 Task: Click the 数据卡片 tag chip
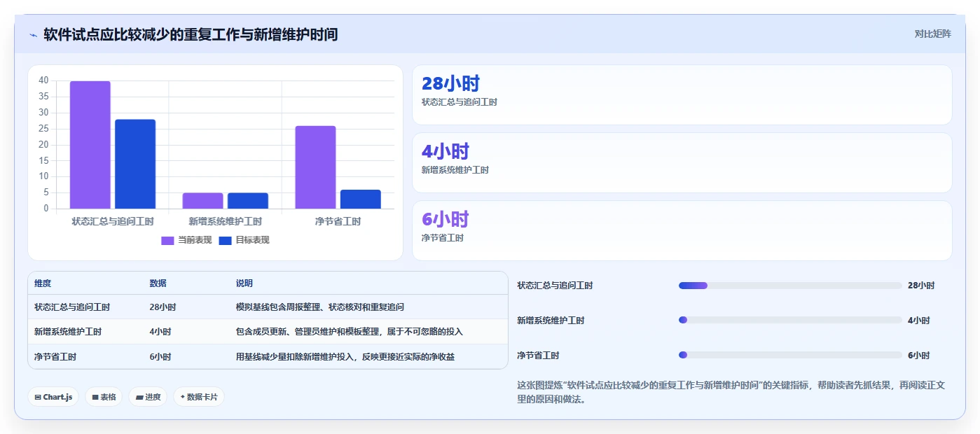click(199, 397)
